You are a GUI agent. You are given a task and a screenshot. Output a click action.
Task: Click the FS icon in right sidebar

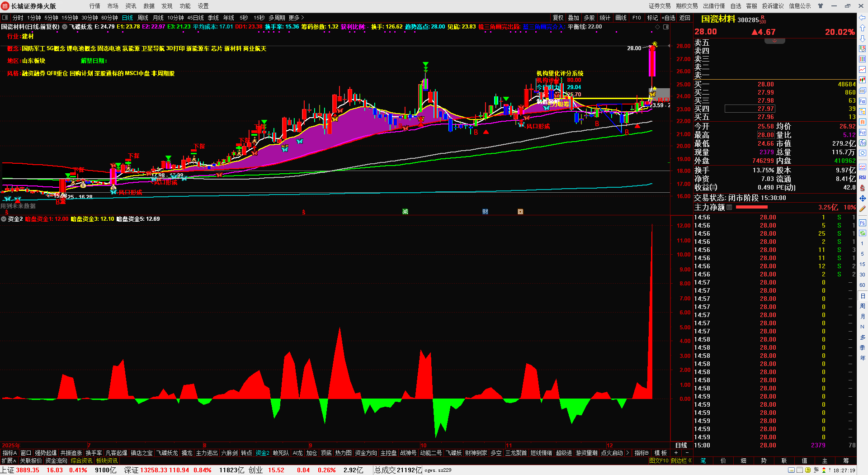pyautogui.click(x=863, y=223)
